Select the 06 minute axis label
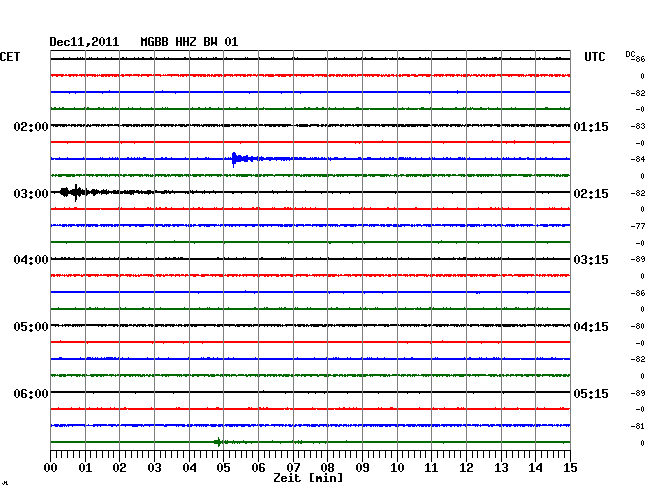Viewport: 650px width, 494px height. point(258,467)
